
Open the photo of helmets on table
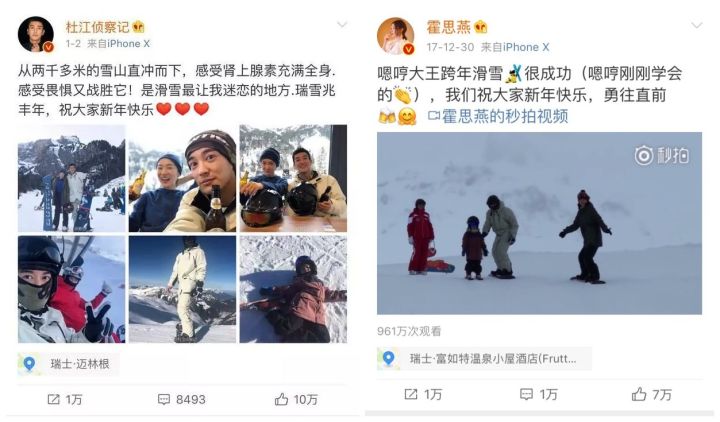coord(293,179)
